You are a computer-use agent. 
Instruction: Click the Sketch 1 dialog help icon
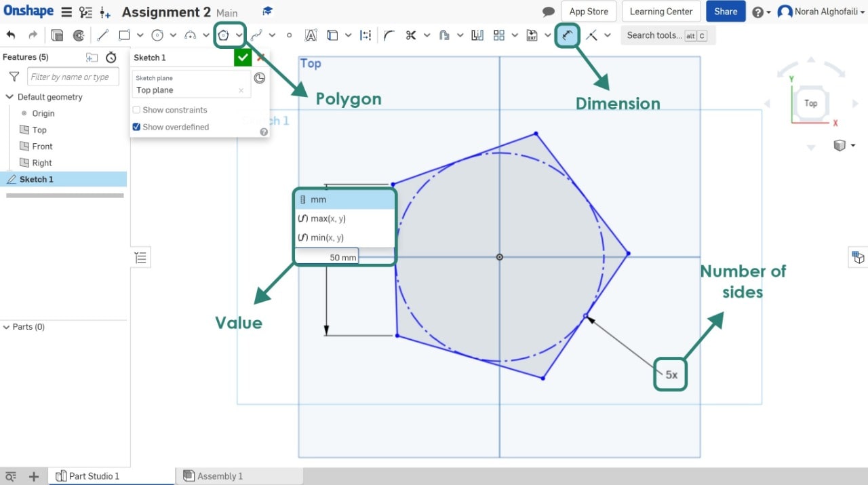(x=264, y=132)
